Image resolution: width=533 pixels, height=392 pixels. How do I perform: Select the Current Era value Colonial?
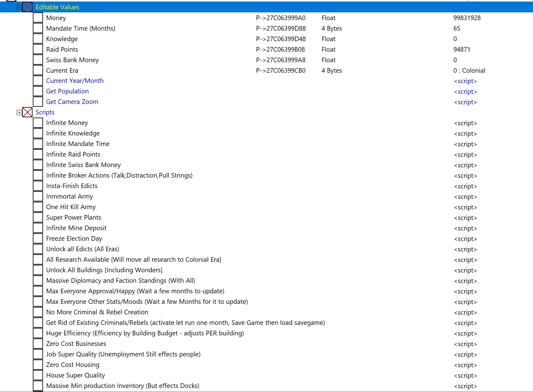(x=469, y=71)
